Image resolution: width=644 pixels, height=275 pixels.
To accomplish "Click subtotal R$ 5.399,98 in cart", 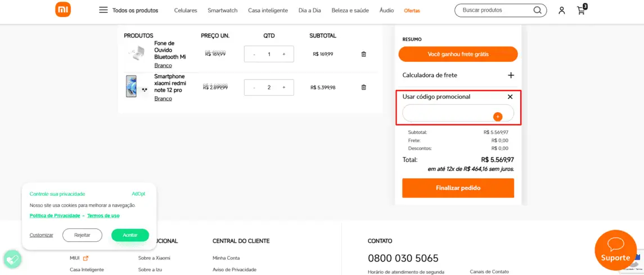I will [x=323, y=87].
